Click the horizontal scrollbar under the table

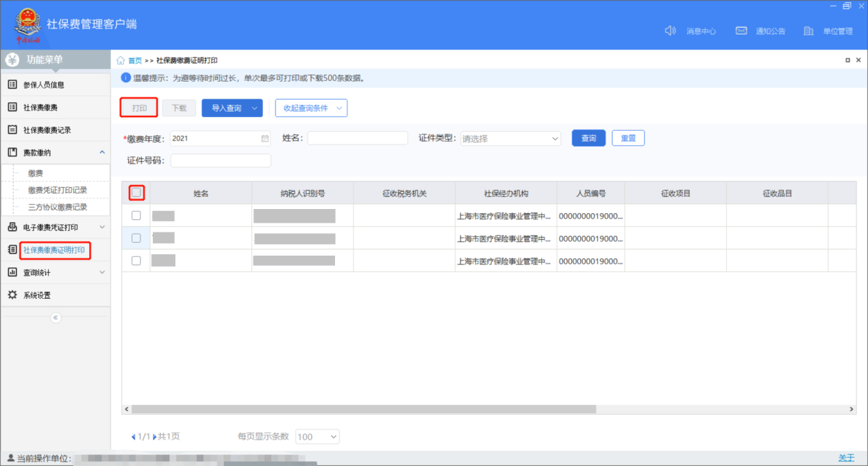click(x=363, y=409)
